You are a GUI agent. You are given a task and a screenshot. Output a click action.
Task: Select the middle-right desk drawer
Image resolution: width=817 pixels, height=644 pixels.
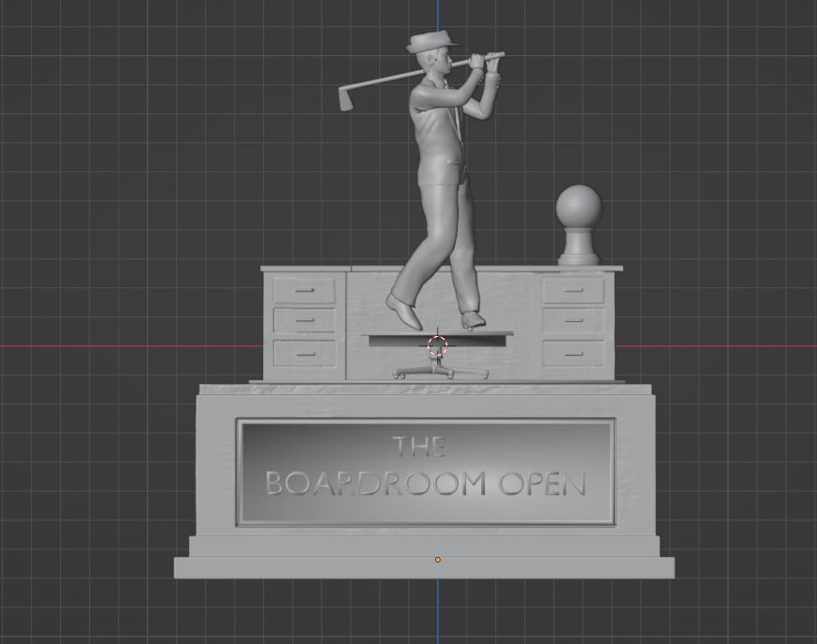pos(573,321)
